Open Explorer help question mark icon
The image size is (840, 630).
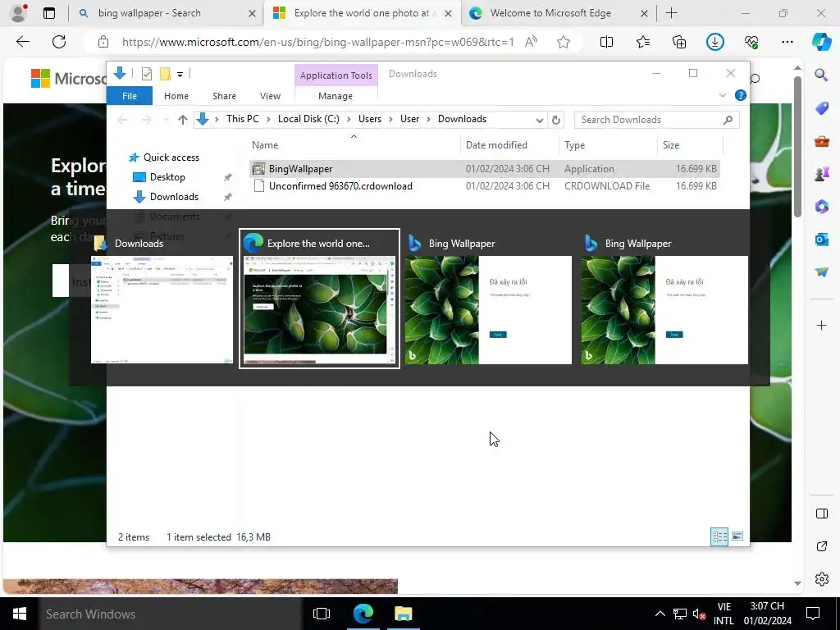[x=741, y=95]
